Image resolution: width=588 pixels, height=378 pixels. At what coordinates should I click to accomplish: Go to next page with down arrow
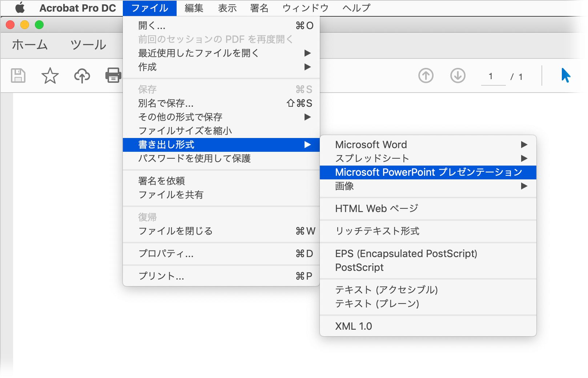point(458,76)
